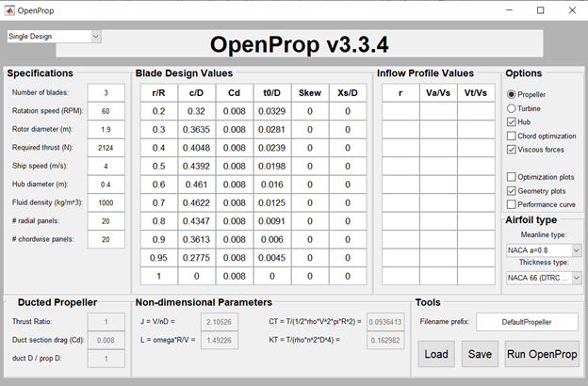Click the Required thrust field
588x386 pixels.
coord(106,148)
